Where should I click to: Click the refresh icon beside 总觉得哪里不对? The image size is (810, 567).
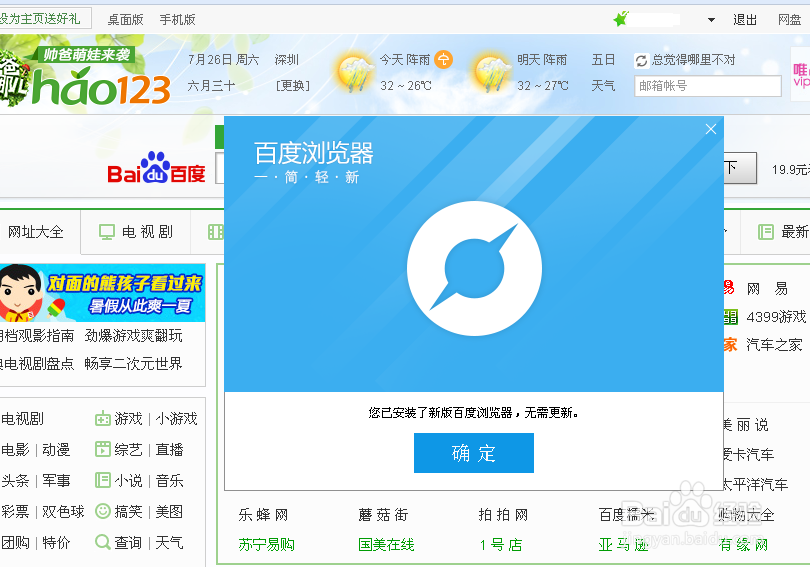coord(641,61)
